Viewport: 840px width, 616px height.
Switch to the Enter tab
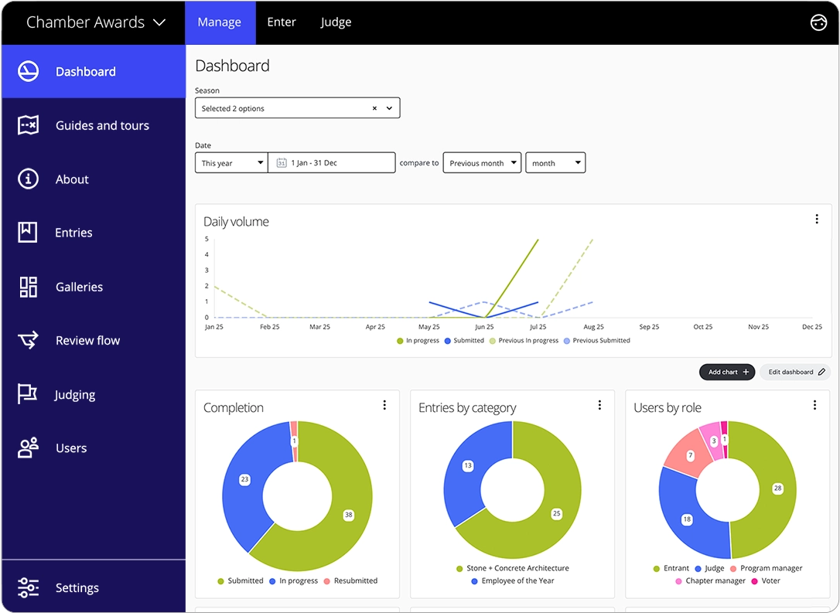(x=282, y=22)
